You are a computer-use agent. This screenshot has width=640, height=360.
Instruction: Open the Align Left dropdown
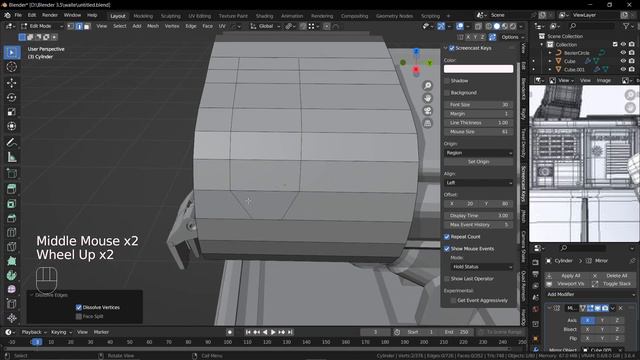[478, 182]
